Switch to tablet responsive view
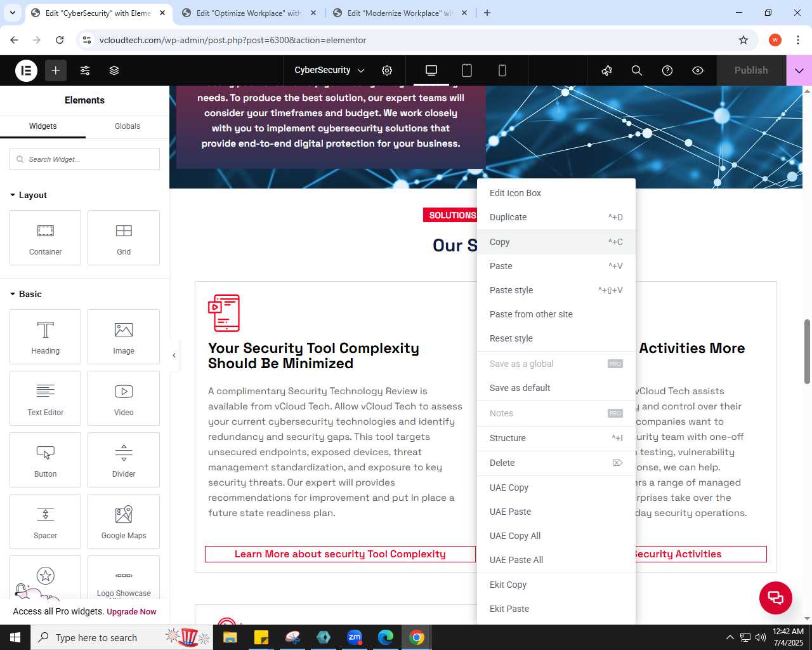 (x=467, y=70)
